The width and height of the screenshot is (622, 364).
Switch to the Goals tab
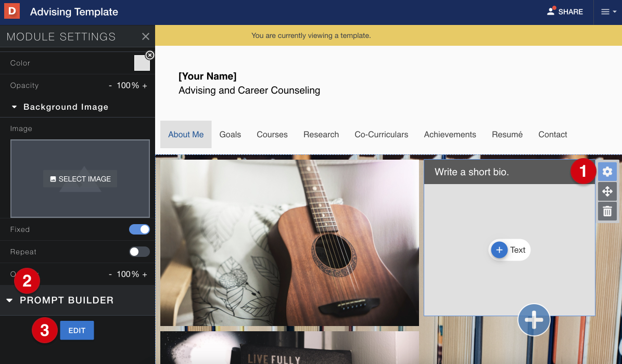[x=230, y=134]
